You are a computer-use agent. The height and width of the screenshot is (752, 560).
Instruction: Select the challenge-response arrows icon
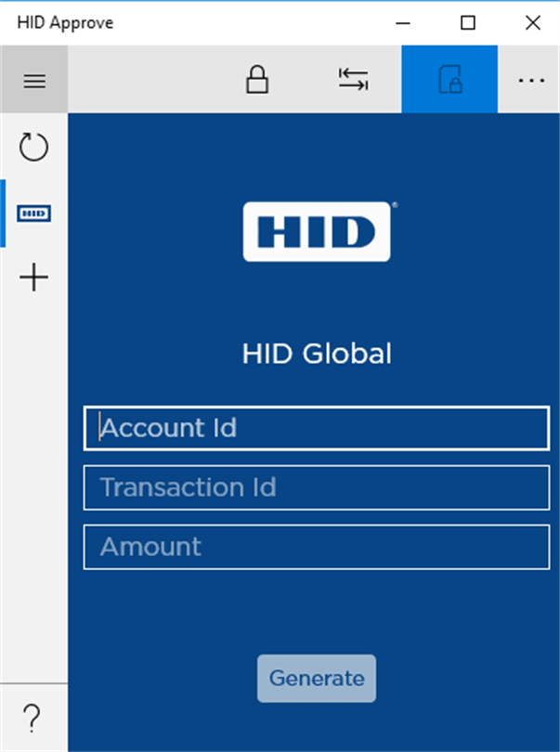353,80
